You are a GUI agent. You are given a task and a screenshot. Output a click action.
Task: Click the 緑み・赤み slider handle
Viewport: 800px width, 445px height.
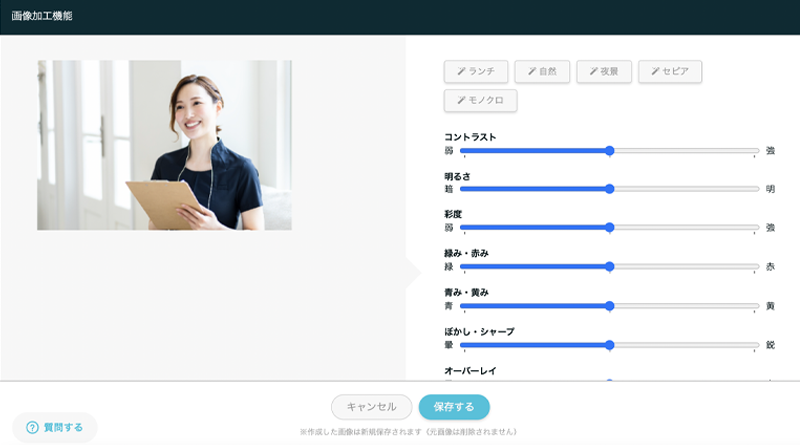[609, 266]
